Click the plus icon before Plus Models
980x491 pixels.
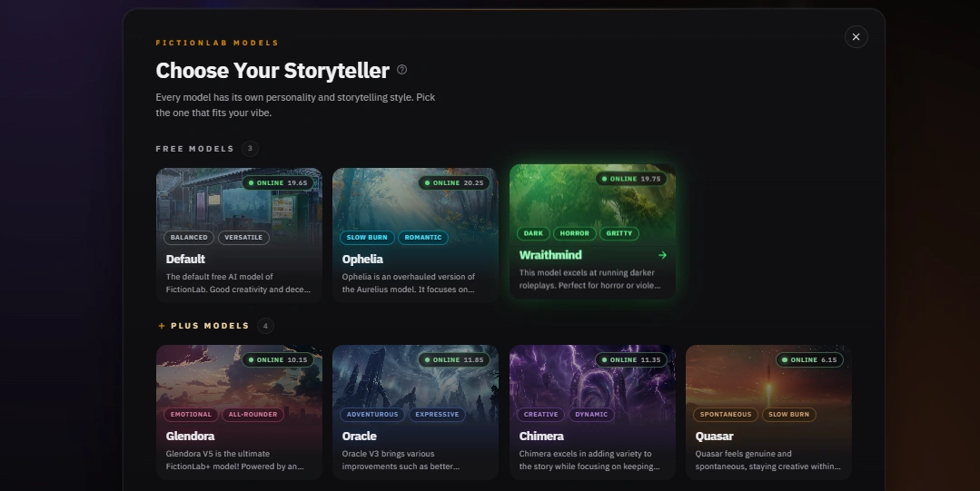coord(162,326)
